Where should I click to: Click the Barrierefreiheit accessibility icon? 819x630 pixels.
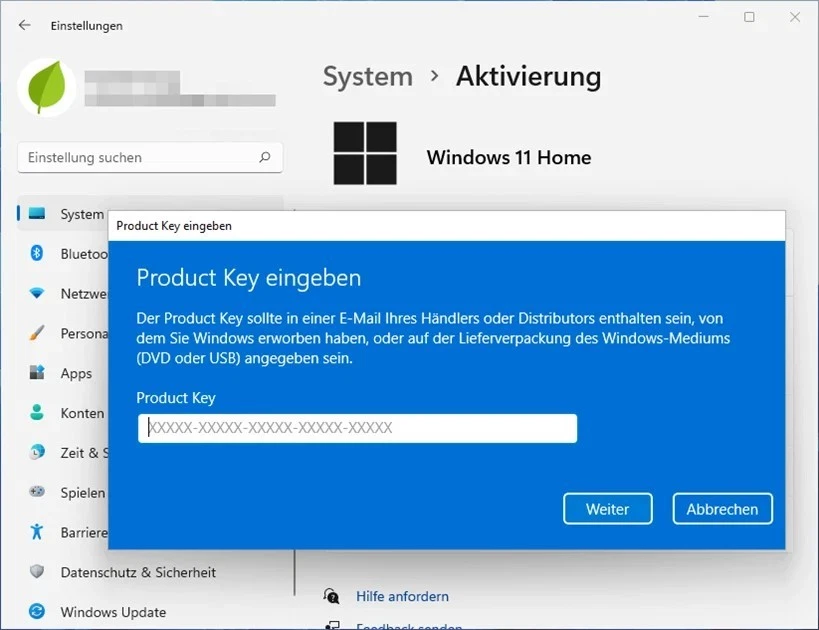(35, 532)
